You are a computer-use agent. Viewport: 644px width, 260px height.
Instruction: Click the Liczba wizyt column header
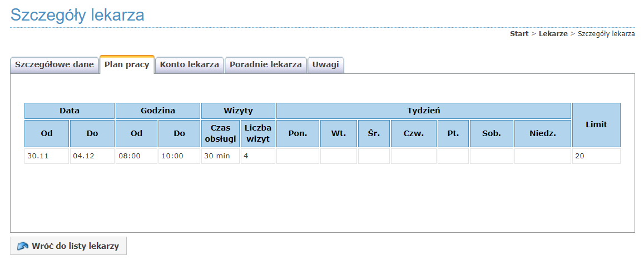(257, 133)
